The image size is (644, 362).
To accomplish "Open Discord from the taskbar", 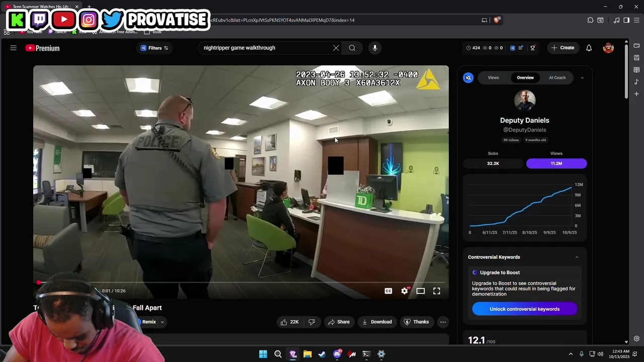I will click(337, 354).
